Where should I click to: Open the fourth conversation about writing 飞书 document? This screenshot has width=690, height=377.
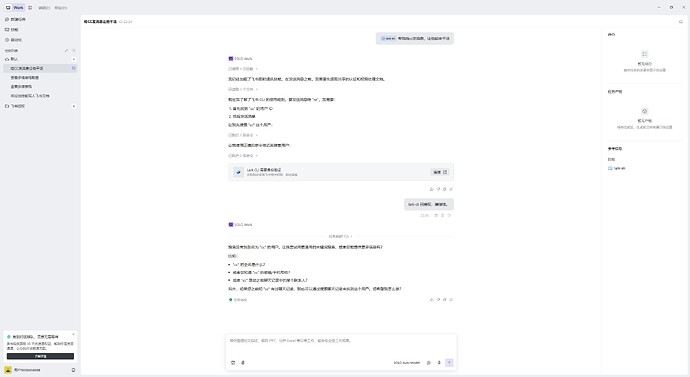(x=30, y=95)
